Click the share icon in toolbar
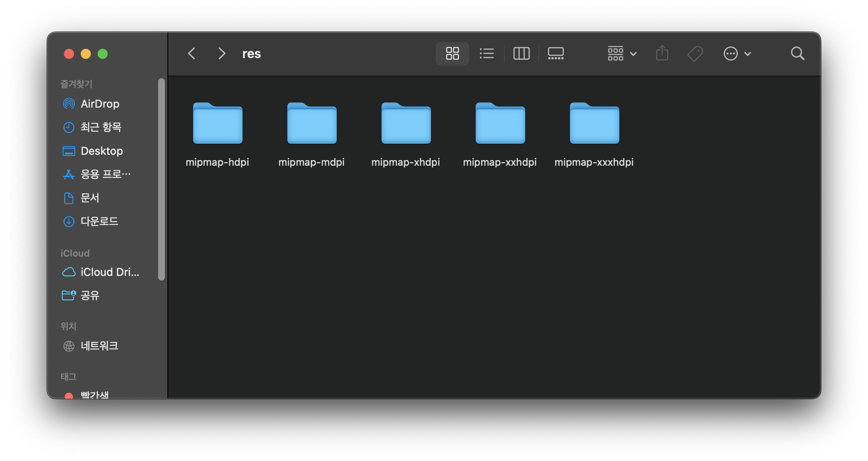Screen dimensions: 868x461 (662, 53)
